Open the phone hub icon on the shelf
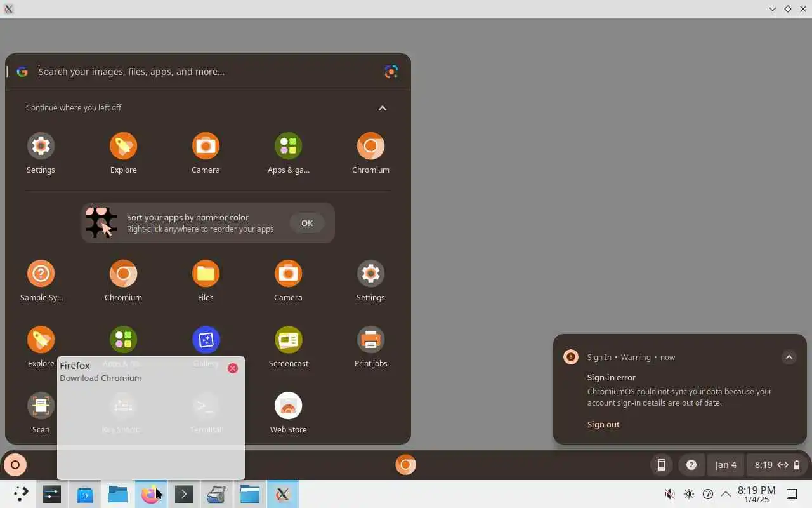This screenshot has height=508, width=812. [x=661, y=465]
